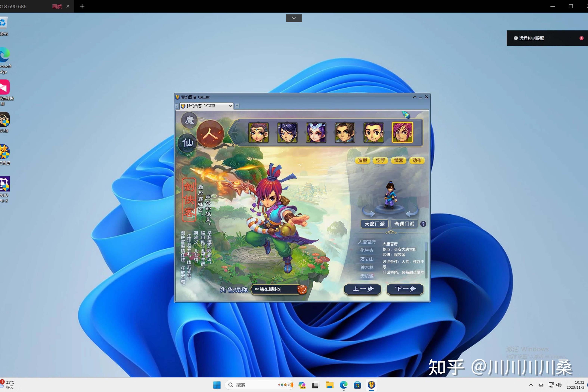Open the game tab list dropdown arrow
This screenshot has width=588, height=392.
(x=177, y=106)
